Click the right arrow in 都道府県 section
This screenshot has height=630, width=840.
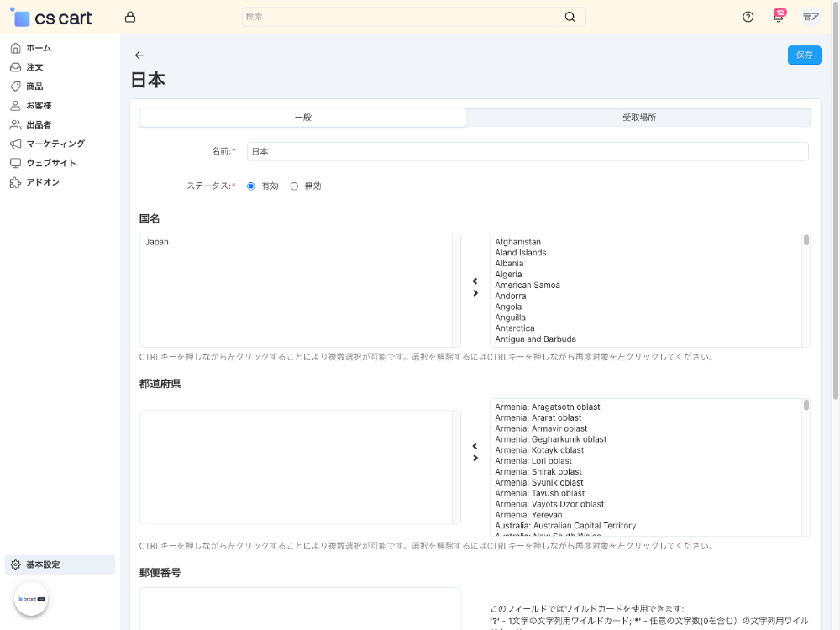475,458
